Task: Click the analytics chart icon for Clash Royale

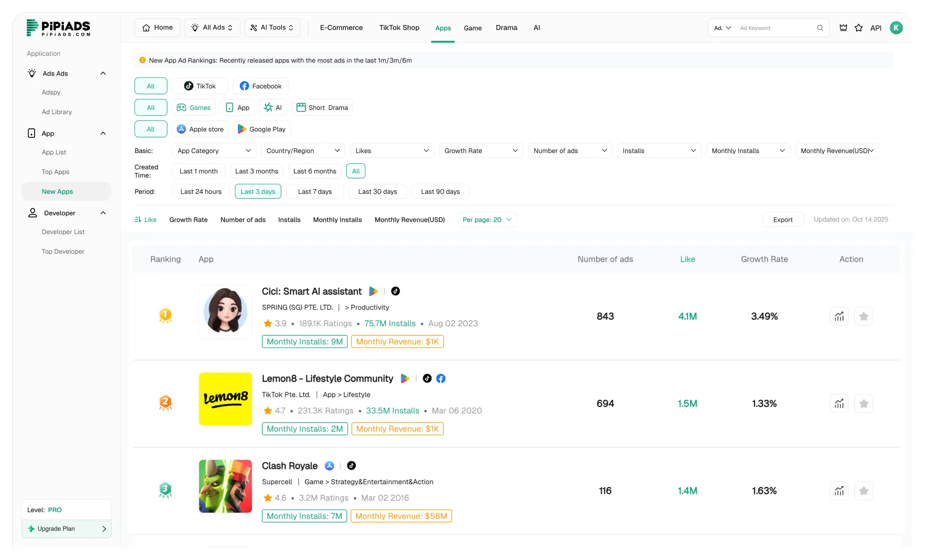Action: 839,491
